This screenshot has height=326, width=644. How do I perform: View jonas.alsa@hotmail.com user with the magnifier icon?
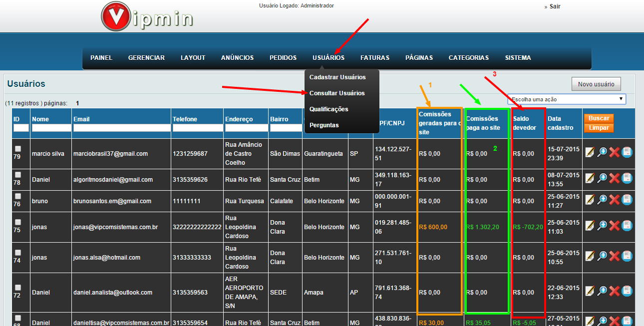coord(602,256)
